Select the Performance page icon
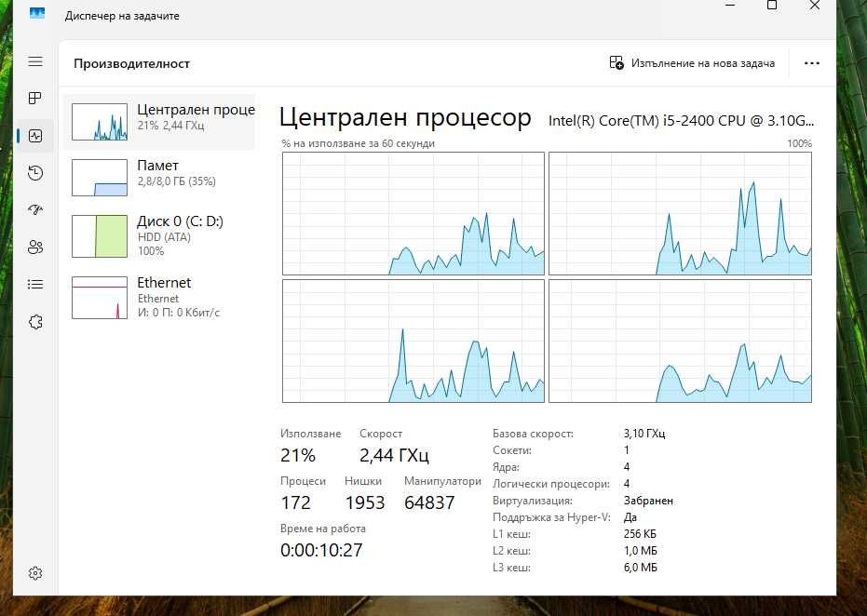The height and width of the screenshot is (616, 867). click(x=35, y=135)
